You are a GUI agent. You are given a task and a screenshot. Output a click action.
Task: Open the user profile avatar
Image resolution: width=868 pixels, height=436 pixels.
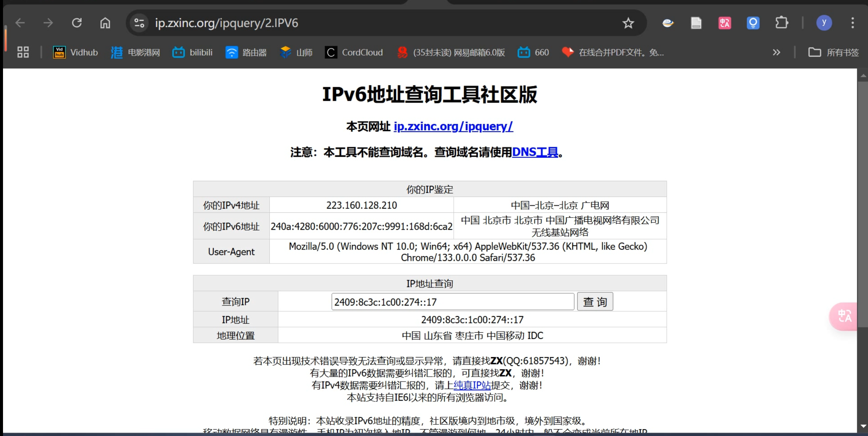click(824, 23)
